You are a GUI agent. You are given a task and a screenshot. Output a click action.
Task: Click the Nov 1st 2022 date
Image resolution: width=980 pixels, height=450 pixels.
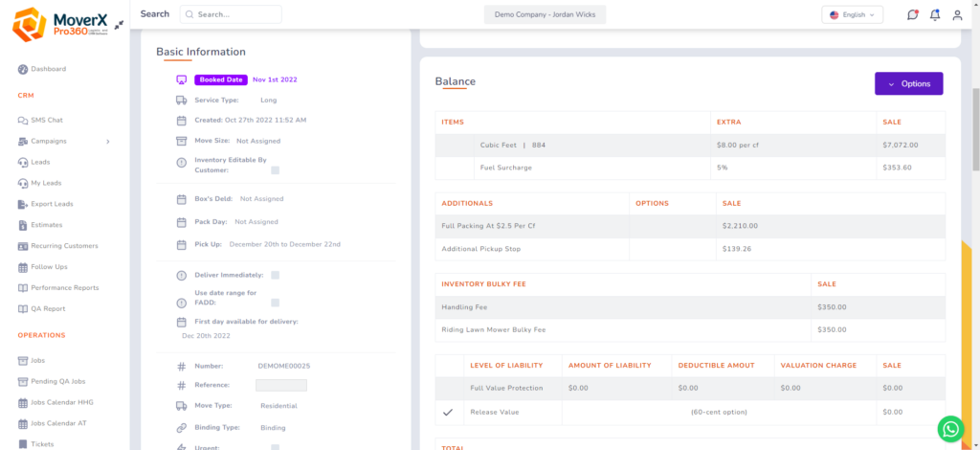click(275, 80)
